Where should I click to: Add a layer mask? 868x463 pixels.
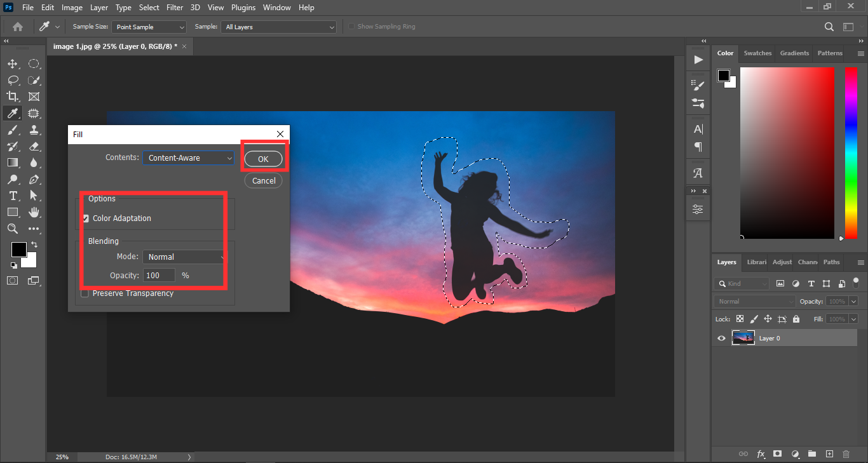click(x=777, y=454)
